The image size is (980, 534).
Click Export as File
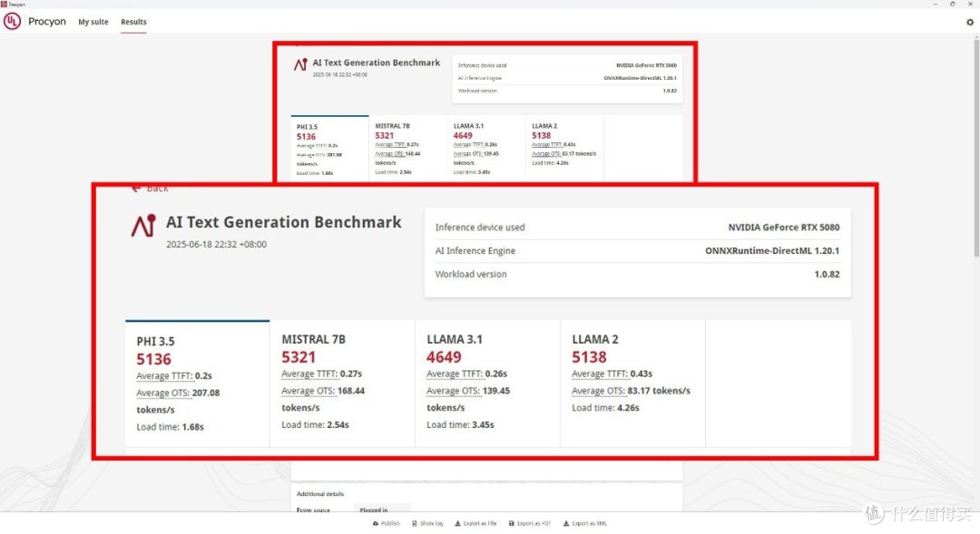[x=475, y=523]
